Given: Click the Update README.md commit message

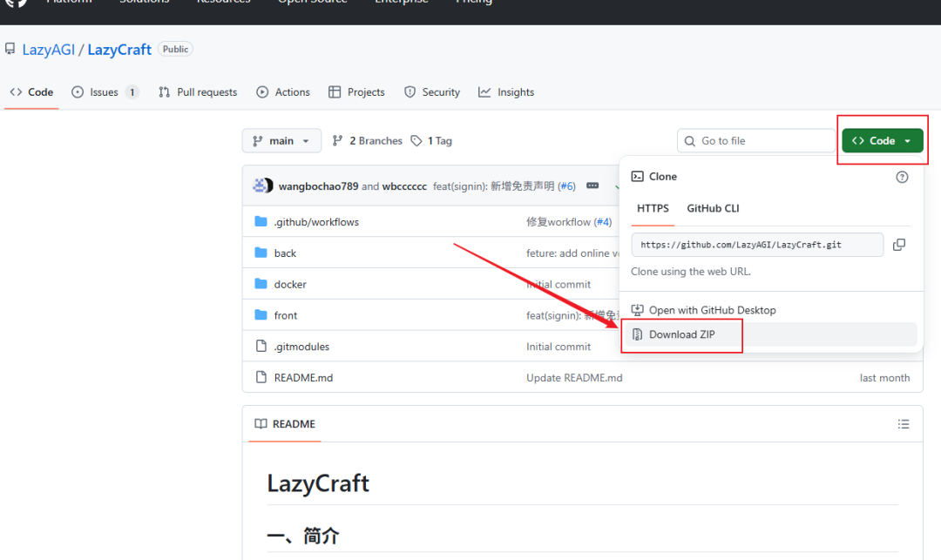Looking at the screenshot, I should coord(574,378).
